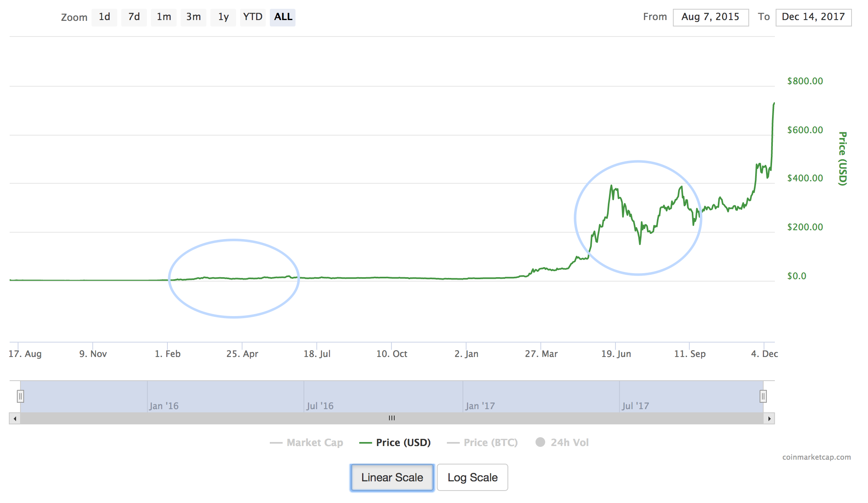Click the right range handle in navigator
868x503 pixels.
[x=763, y=396]
